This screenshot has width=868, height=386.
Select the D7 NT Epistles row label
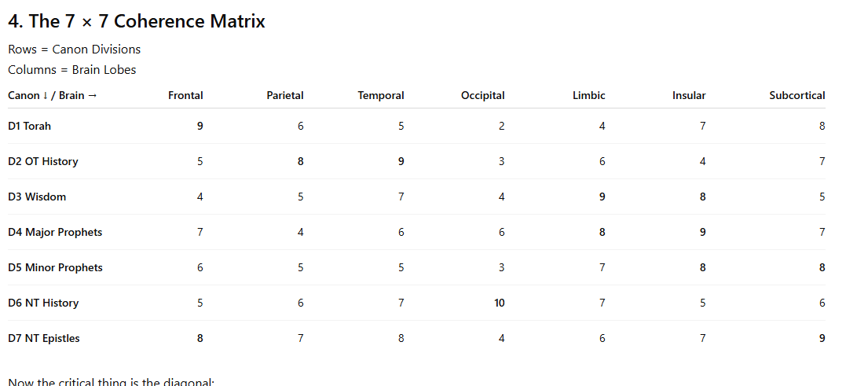pos(44,338)
